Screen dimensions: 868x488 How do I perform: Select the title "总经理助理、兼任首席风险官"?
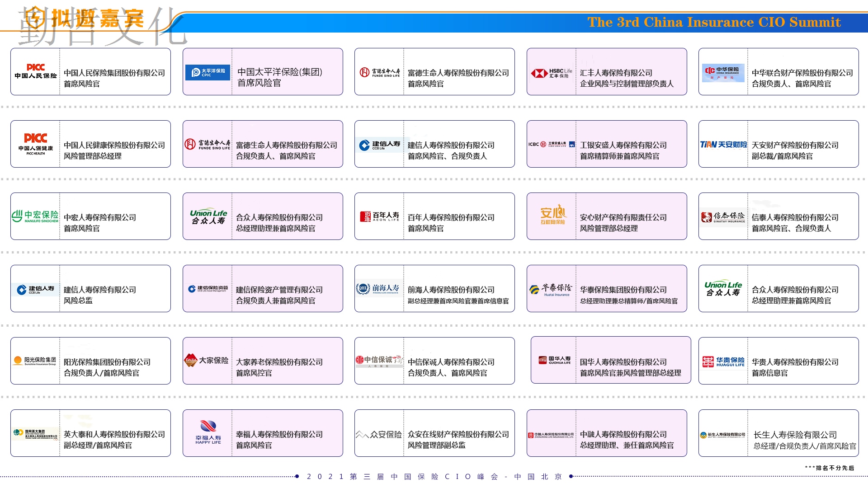point(627,445)
